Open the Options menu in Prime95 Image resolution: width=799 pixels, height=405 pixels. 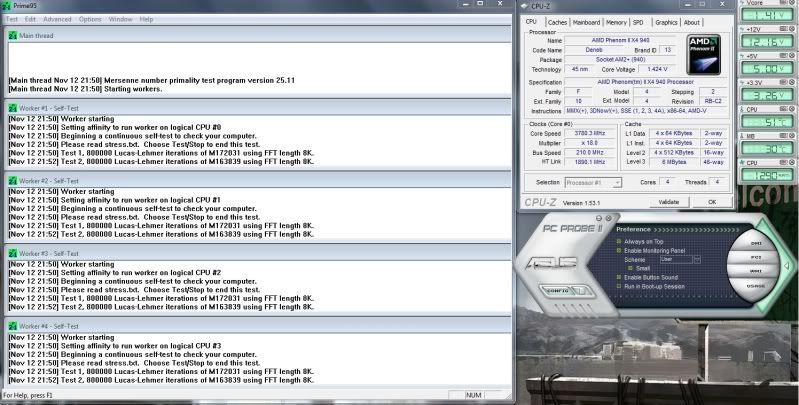pos(90,19)
